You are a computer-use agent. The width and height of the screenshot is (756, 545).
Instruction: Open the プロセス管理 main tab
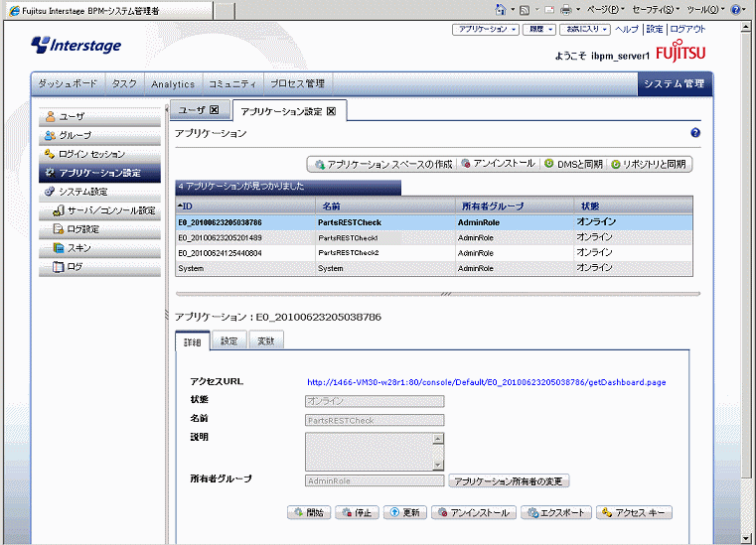(297, 83)
